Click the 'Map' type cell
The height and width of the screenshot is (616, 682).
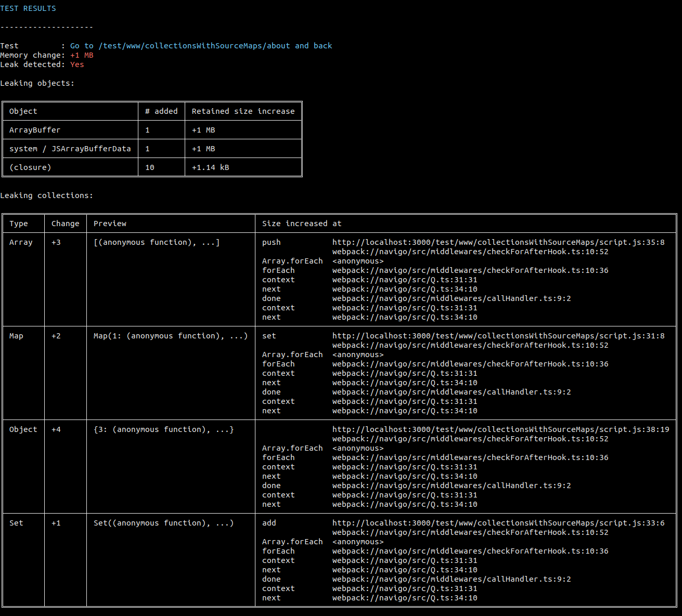pos(16,336)
